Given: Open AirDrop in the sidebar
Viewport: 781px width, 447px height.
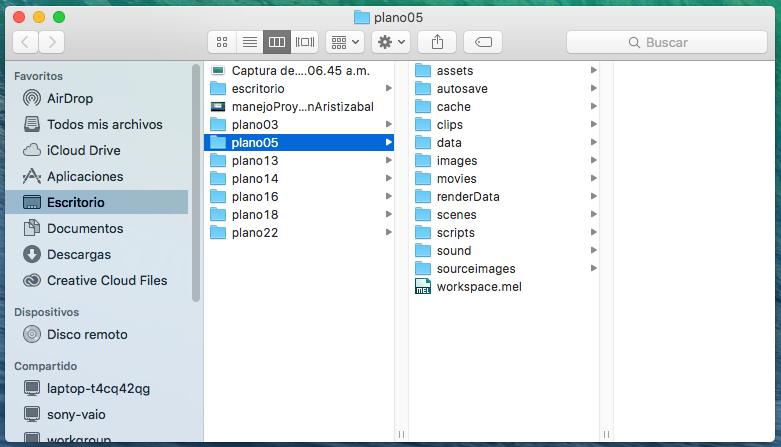Looking at the screenshot, I should pos(97,99).
